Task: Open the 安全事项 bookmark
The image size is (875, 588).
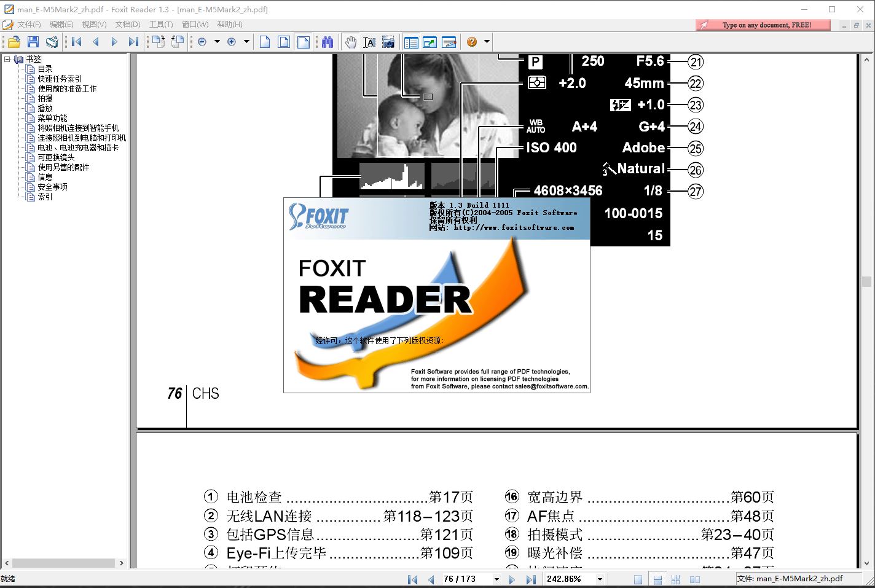Action: (52, 187)
